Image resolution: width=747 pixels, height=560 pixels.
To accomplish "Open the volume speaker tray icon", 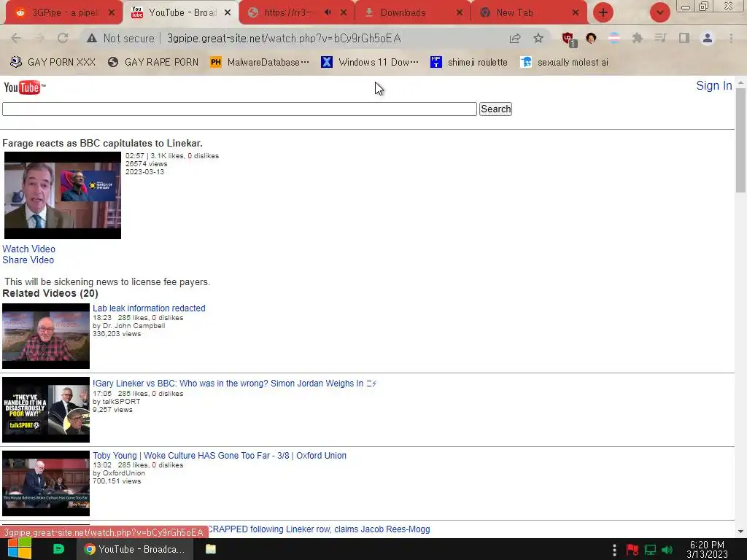I will [x=667, y=550].
